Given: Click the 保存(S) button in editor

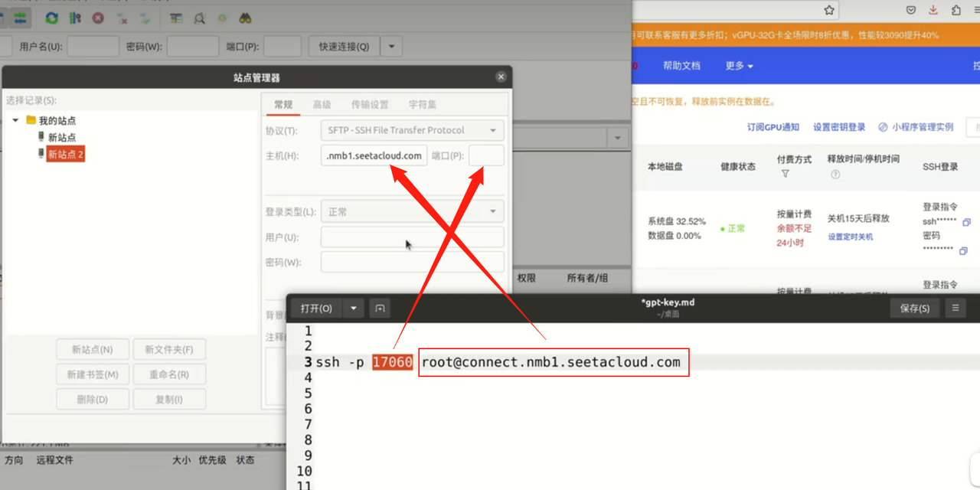Looking at the screenshot, I should tap(915, 309).
